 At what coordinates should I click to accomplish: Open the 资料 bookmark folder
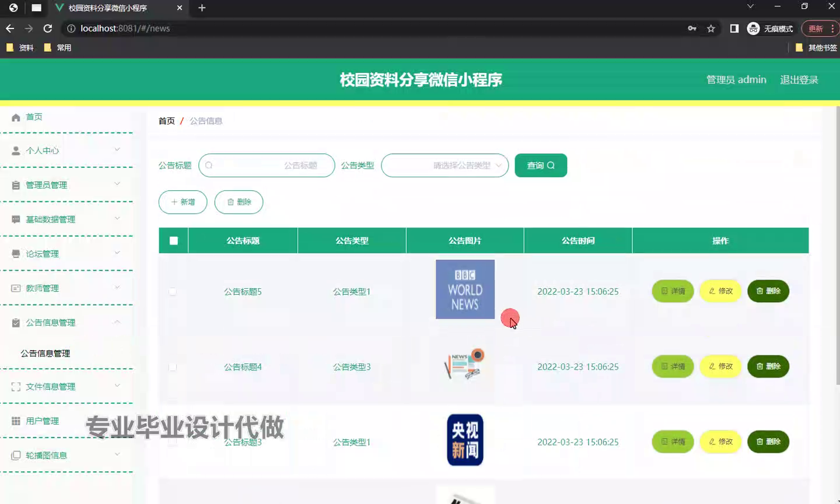20,48
